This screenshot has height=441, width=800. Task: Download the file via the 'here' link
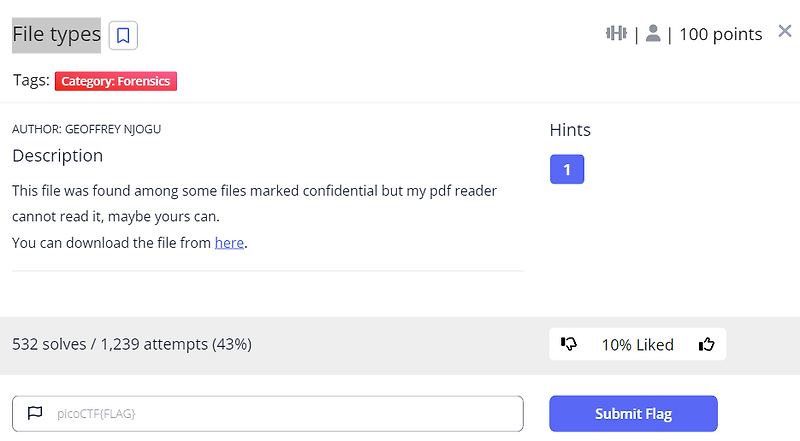tap(229, 242)
